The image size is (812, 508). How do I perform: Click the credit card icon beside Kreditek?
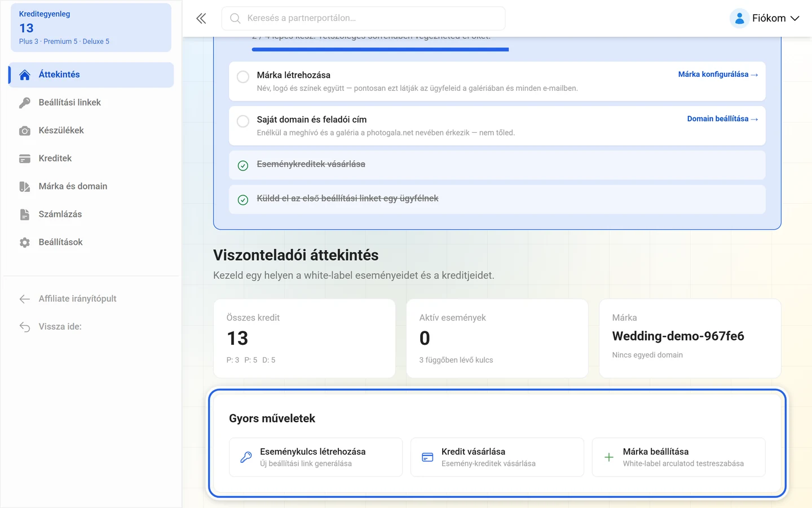25,159
